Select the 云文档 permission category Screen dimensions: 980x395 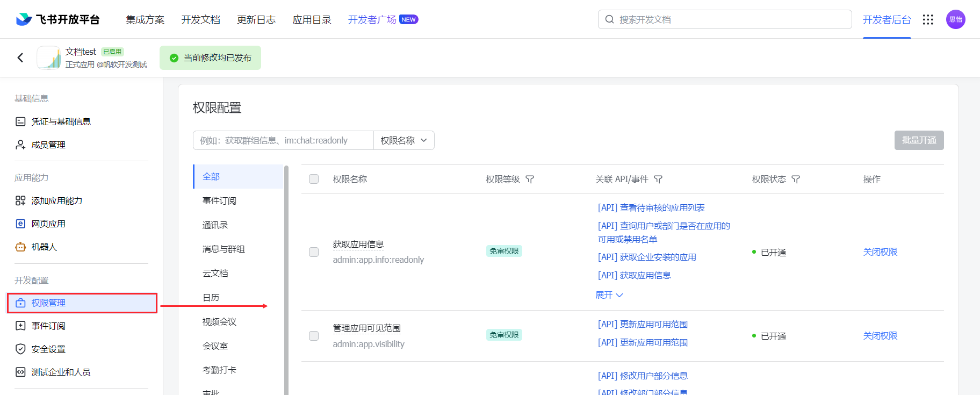pos(215,273)
